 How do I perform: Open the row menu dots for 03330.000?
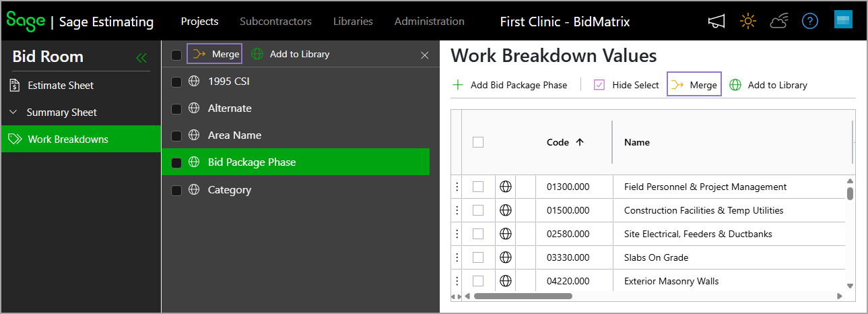point(457,257)
